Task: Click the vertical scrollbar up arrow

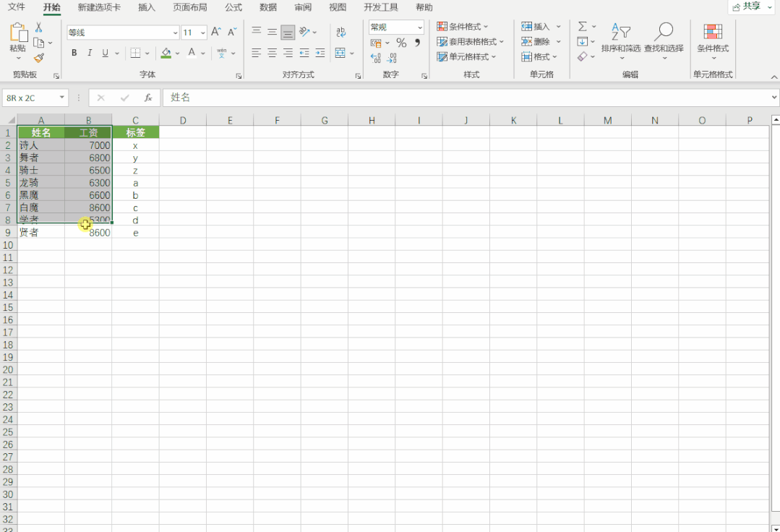Action: click(775, 120)
